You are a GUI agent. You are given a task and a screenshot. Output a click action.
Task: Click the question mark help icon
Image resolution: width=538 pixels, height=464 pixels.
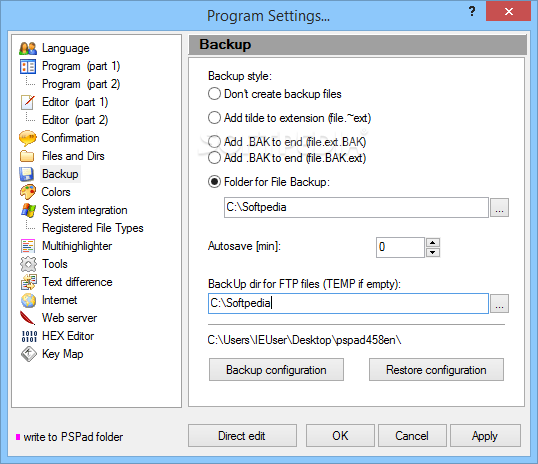[472, 11]
